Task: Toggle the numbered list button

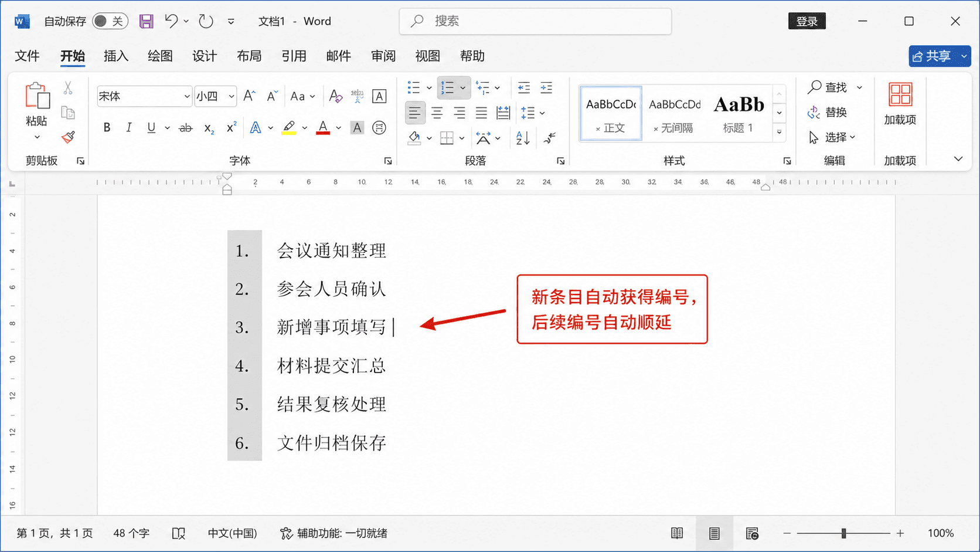Action: (x=448, y=88)
